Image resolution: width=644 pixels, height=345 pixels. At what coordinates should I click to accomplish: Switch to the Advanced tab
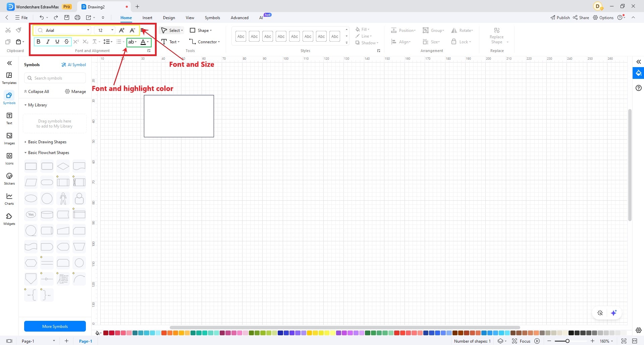click(239, 17)
